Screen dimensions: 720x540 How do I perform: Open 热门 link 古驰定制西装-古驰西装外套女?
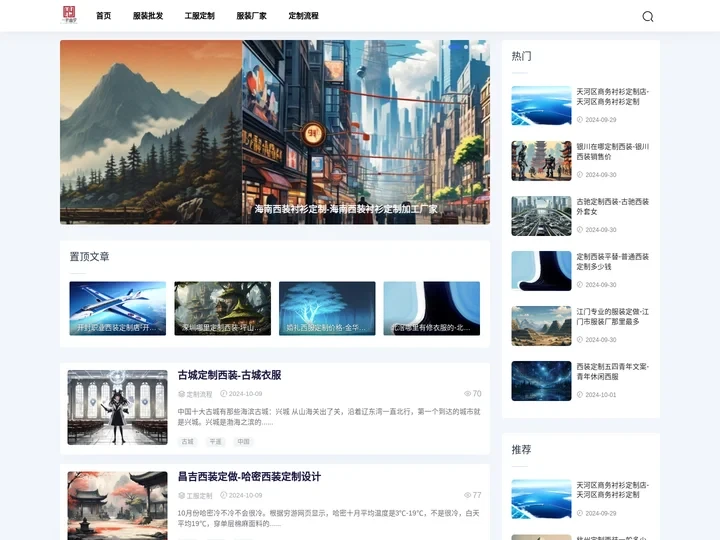tap(613, 207)
